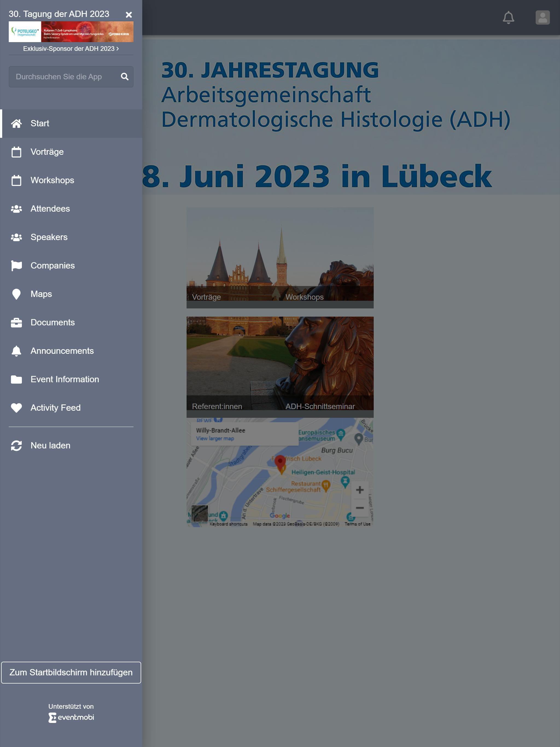Close the side navigation menu
The width and height of the screenshot is (560, 747).
[129, 14]
